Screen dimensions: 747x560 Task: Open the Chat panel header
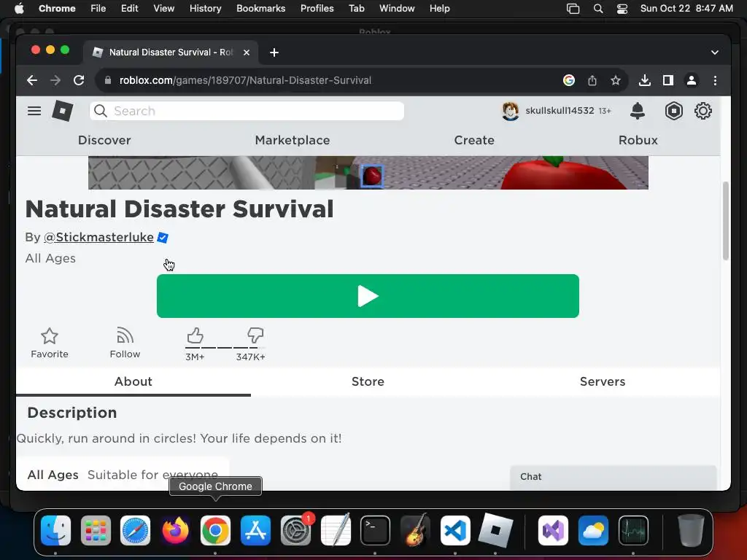(x=613, y=477)
